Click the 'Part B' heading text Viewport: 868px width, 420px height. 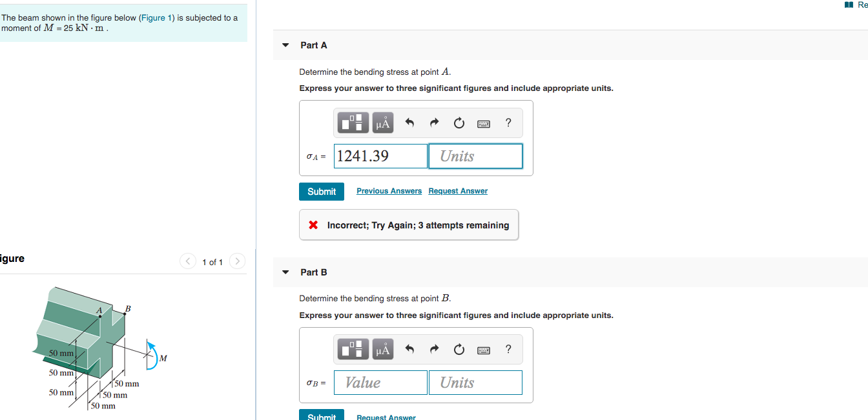pyautogui.click(x=314, y=272)
